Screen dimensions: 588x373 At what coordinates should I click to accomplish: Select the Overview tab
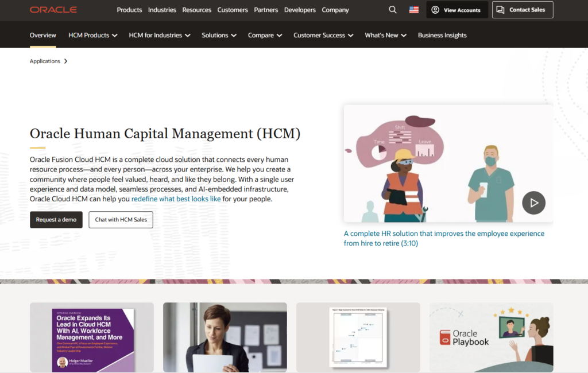pos(43,35)
